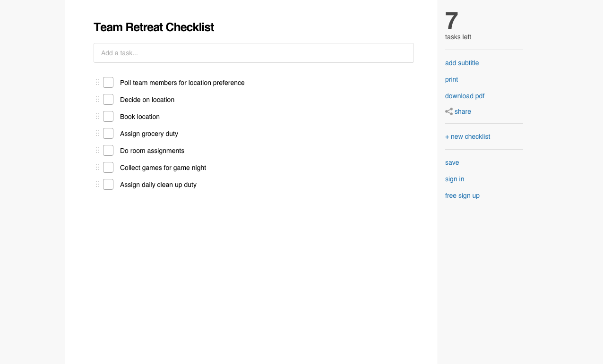Mark Book location as done

108,117
